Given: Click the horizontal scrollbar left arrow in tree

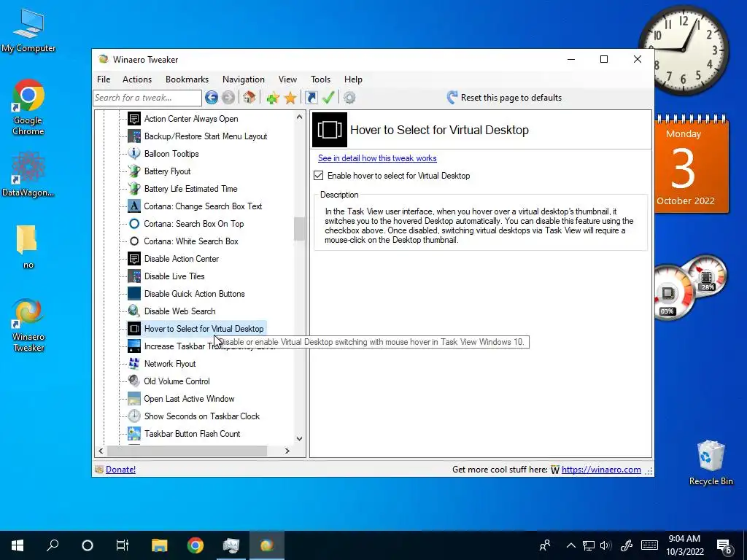Looking at the screenshot, I should (x=101, y=451).
